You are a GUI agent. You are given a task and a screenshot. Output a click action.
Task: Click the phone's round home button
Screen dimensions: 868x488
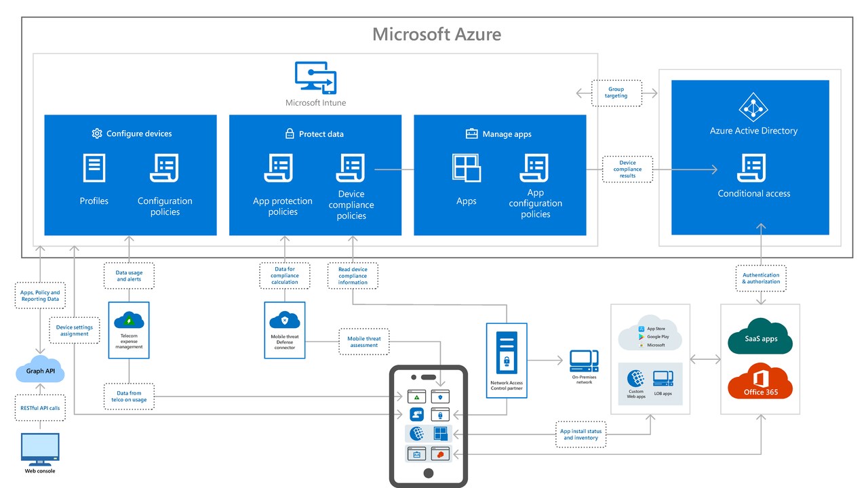point(429,473)
